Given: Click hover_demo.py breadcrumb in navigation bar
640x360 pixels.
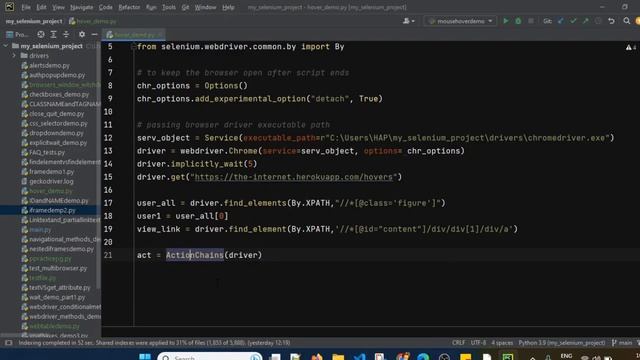Looking at the screenshot, I should point(93,21).
